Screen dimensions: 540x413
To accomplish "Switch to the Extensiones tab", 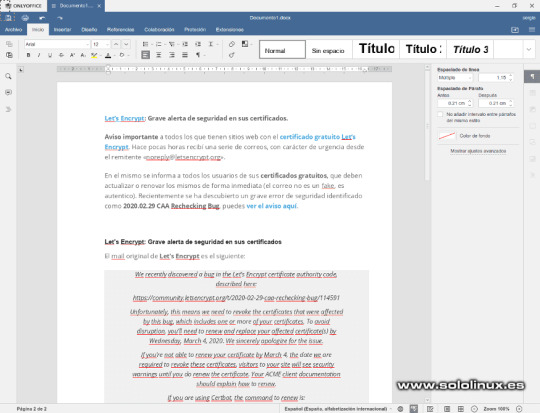I will (x=230, y=30).
